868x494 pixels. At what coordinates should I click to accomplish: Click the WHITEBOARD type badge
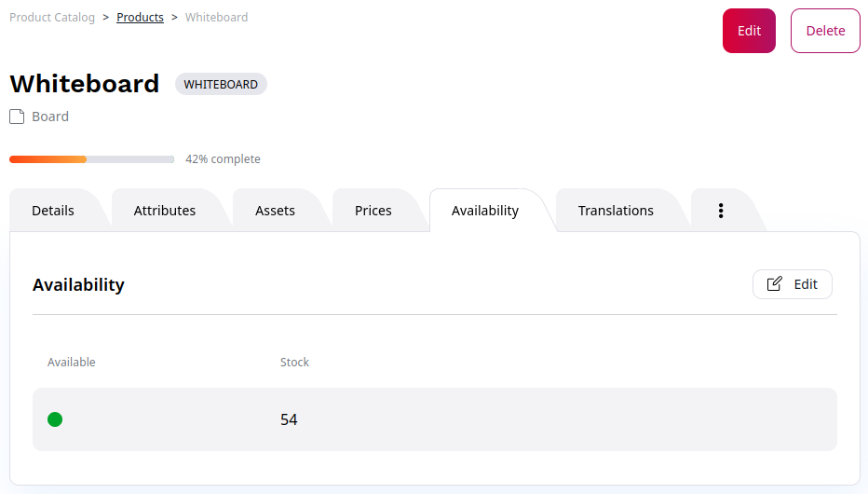point(221,84)
